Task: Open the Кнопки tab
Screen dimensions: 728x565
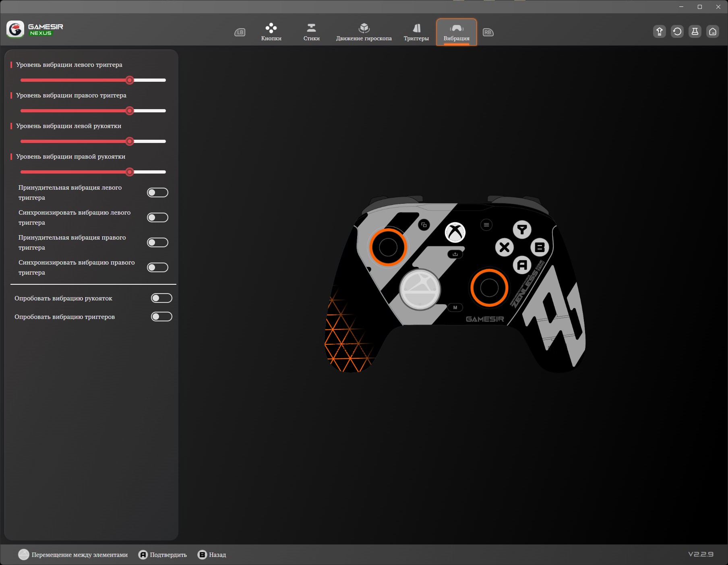Action: point(271,32)
